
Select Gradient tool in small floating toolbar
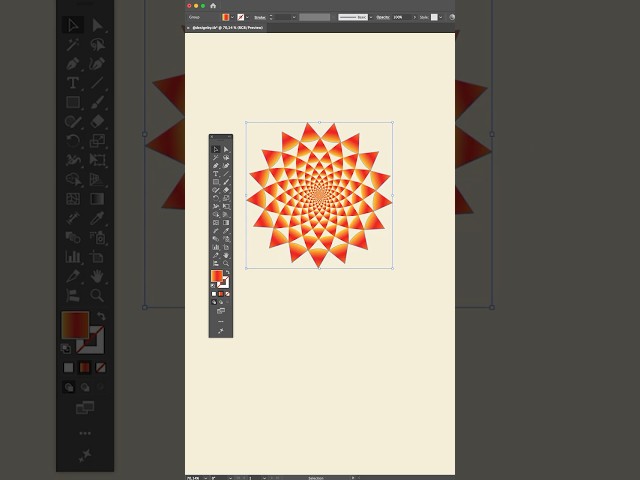click(226, 222)
